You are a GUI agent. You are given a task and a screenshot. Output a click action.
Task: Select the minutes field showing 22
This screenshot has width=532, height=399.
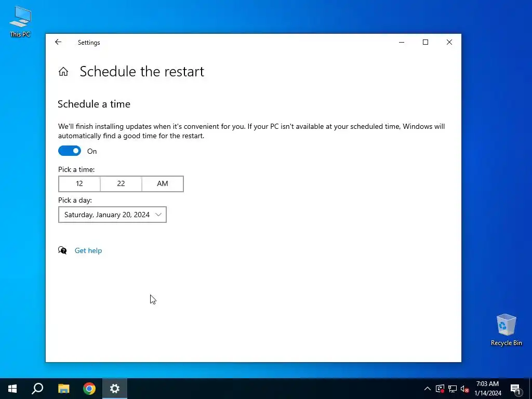coord(121,183)
